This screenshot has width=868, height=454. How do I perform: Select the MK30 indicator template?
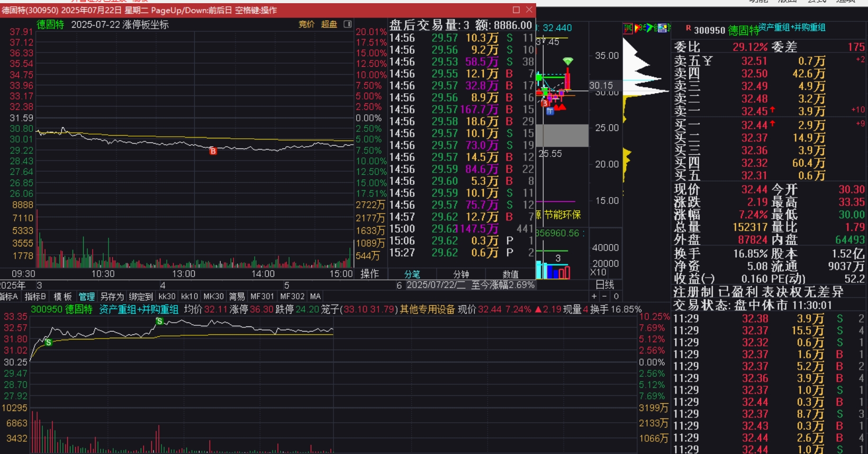[214, 297]
